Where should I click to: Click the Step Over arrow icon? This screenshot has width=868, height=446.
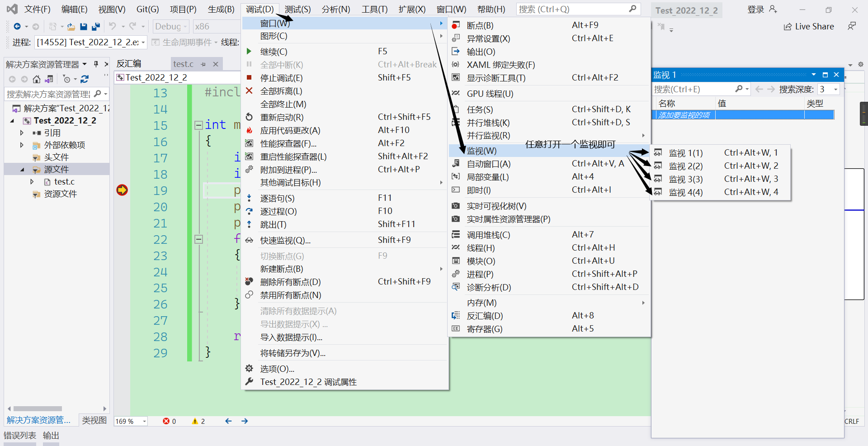249,211
